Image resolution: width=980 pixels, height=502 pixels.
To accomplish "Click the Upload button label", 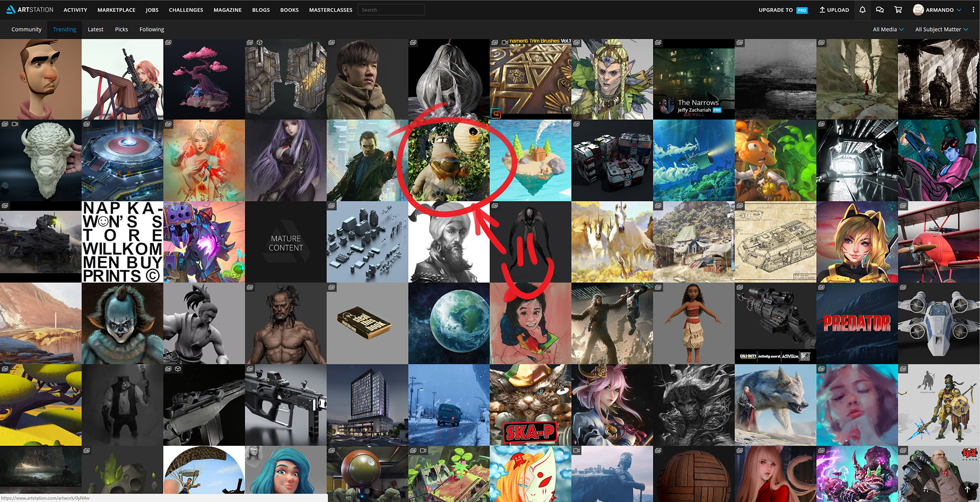I will pyautogui.click(x=838, y=10).
